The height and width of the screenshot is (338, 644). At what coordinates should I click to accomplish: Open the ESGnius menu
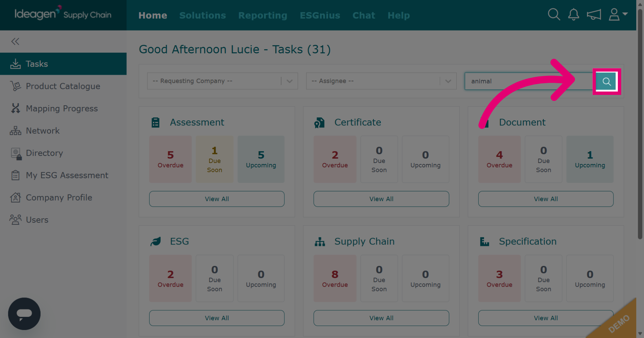pos(320,15)
